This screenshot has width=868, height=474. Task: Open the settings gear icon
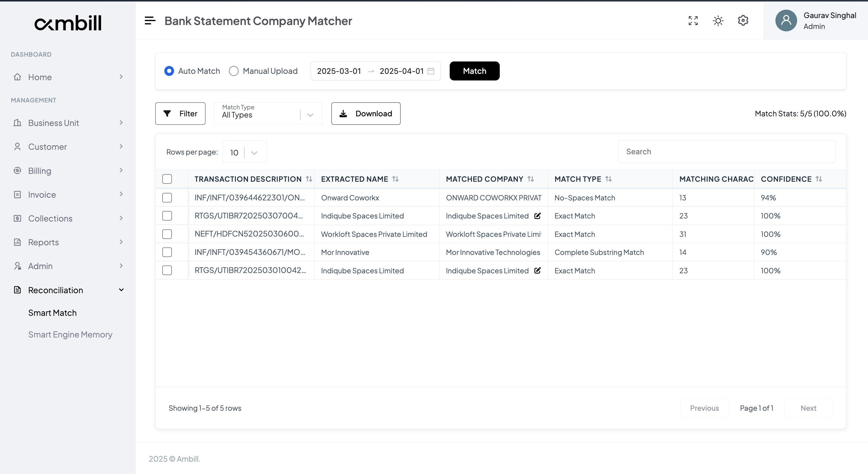click(x=743, y=20)
